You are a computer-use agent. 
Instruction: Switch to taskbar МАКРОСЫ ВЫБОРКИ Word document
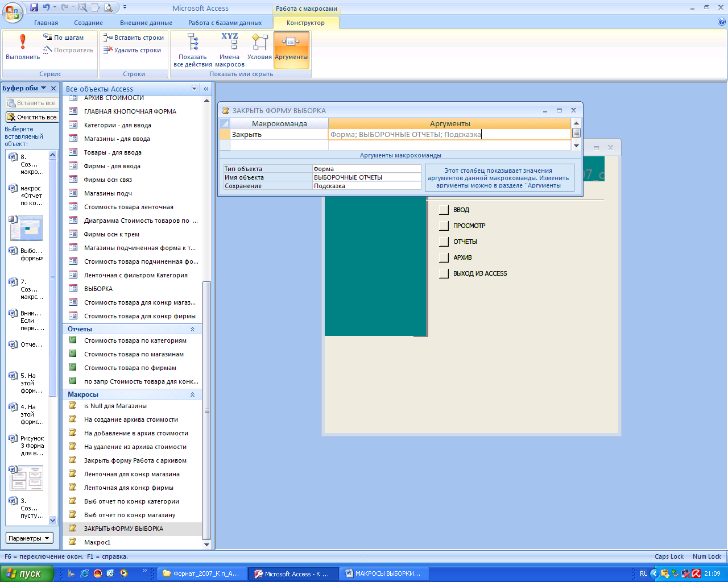tap(384, 573)
